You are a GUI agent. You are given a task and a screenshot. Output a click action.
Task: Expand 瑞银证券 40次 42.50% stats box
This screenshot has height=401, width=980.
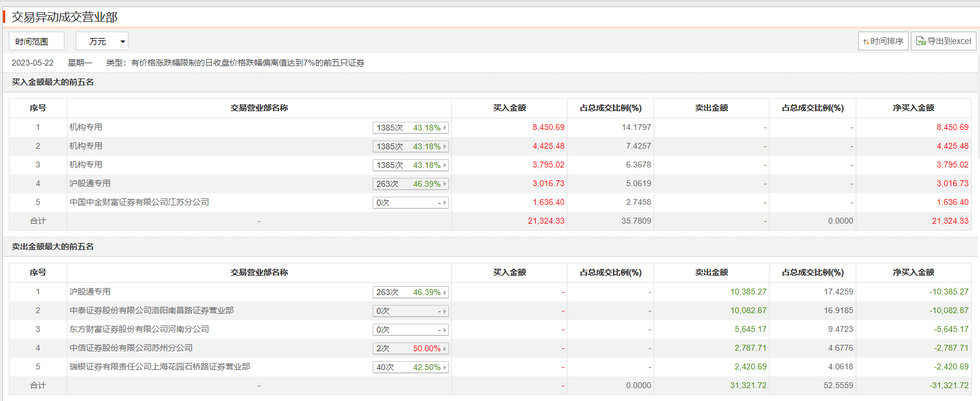pos(410,367)
